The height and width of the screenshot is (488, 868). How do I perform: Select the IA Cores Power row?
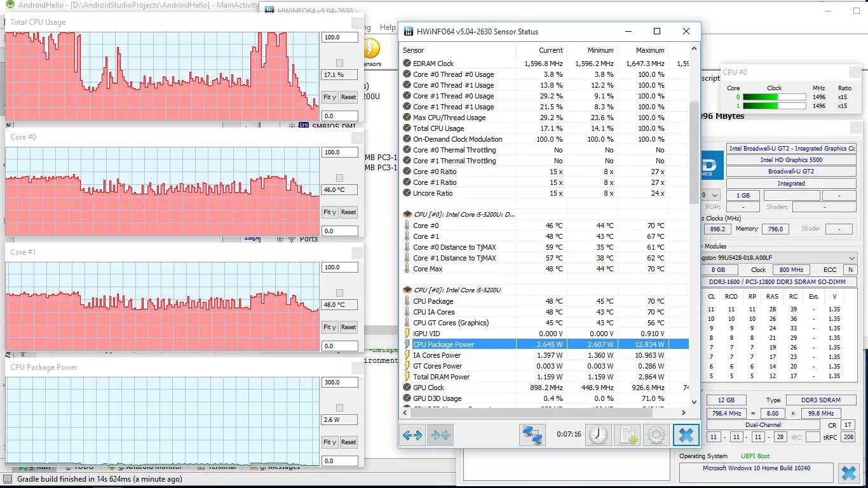tap(545, 355)
